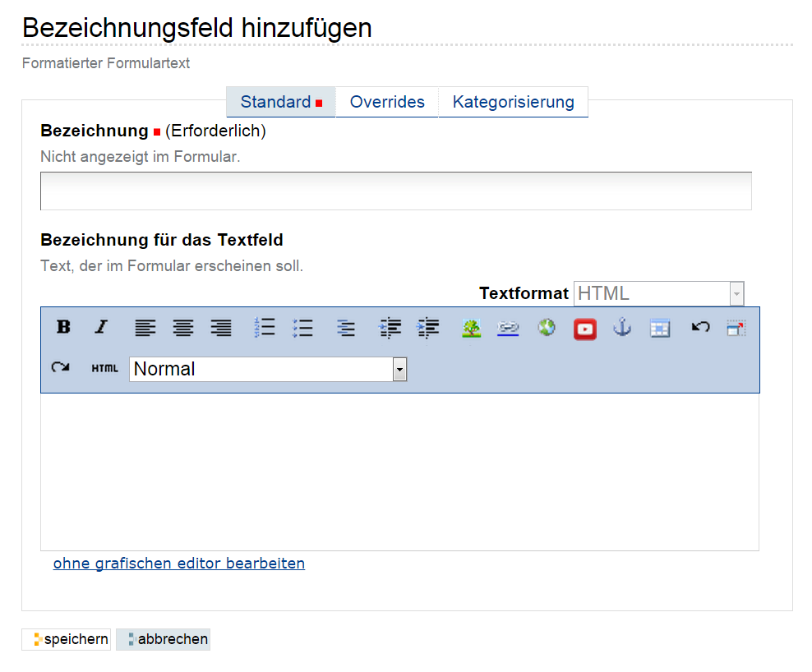Align text left in the editor
Screen dimensions: 812x672
coord(145,328)
